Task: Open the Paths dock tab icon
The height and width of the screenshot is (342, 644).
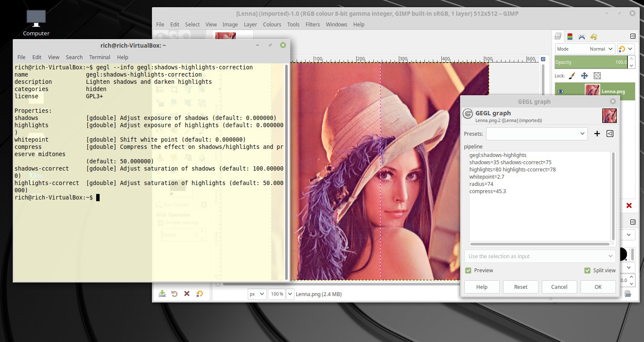Action: coord(582,37)
